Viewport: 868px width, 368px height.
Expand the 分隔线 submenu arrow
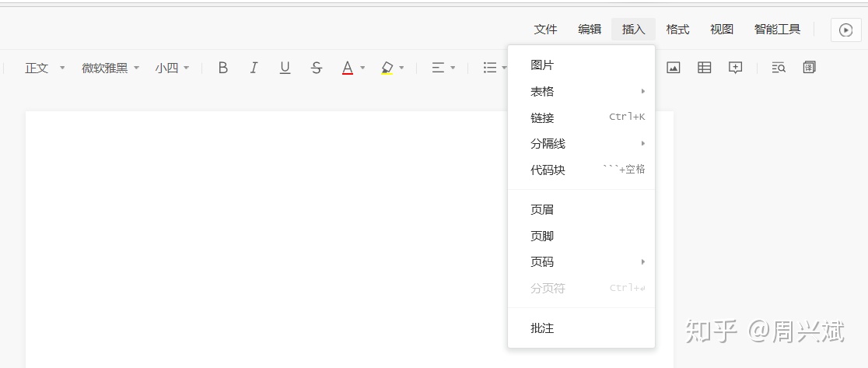(x=642, y=143)
